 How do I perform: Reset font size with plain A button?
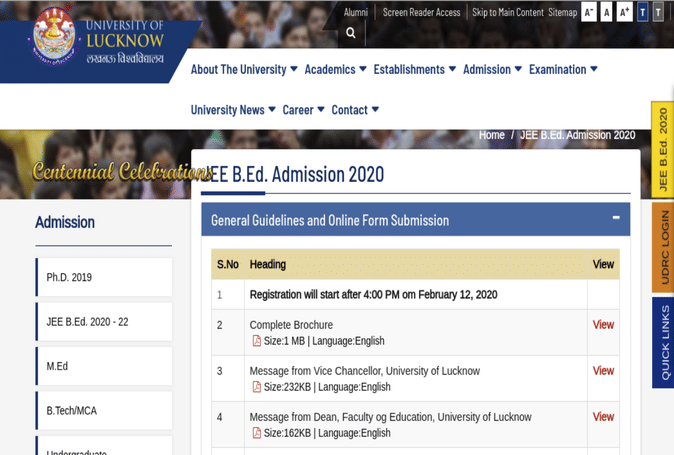tap(606, 12)
